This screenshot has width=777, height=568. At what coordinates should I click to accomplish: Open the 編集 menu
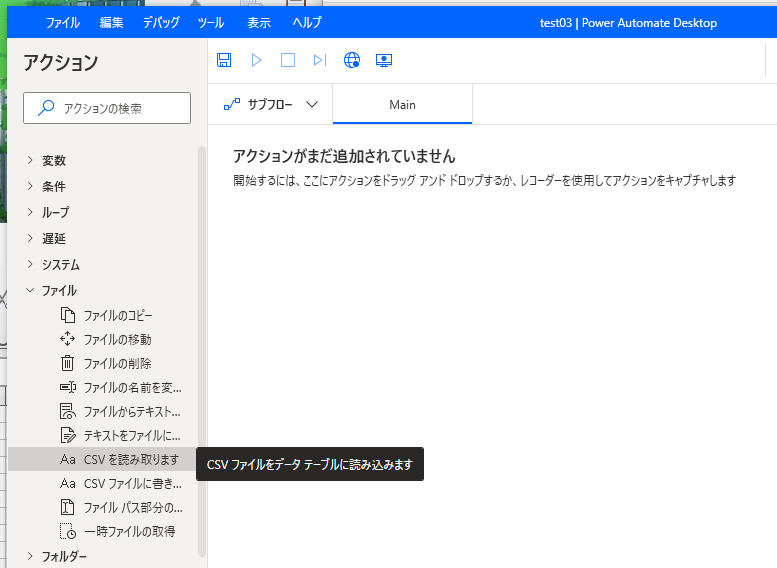(x=111, y=23)
